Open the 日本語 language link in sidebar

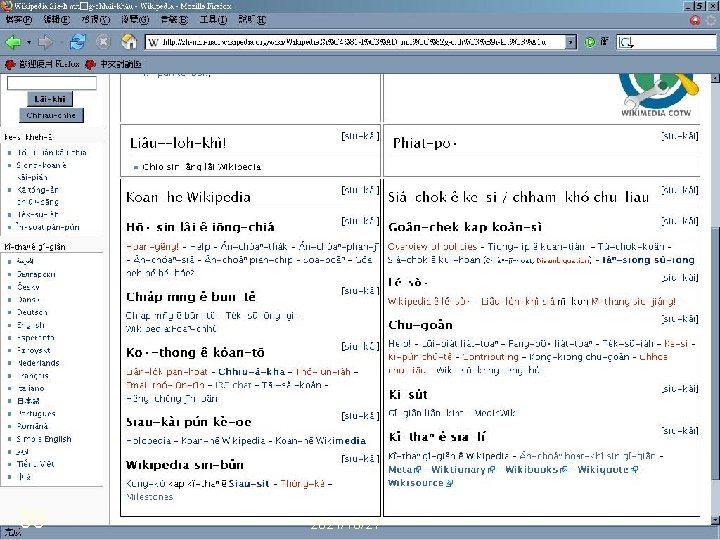tap(28, 400)
